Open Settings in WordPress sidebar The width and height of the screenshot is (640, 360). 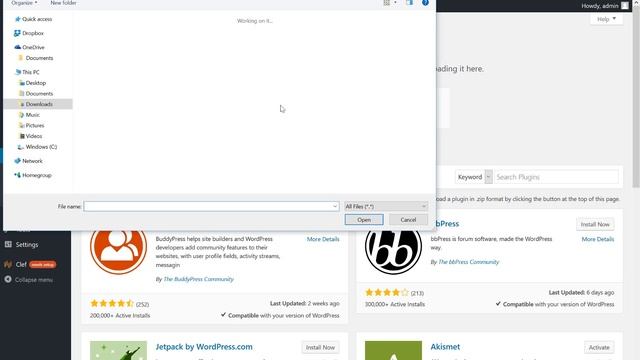tap(27, 244)
